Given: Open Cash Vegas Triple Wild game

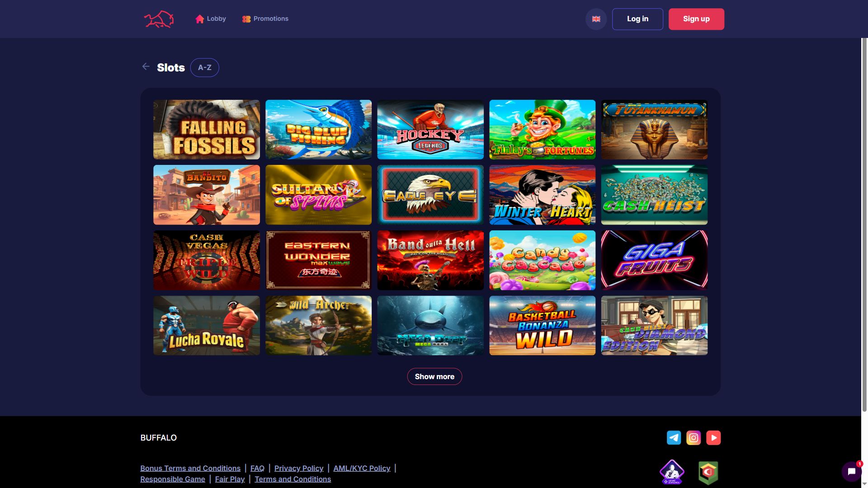Looking at the screenshot, I should click(x=207, y=260).
